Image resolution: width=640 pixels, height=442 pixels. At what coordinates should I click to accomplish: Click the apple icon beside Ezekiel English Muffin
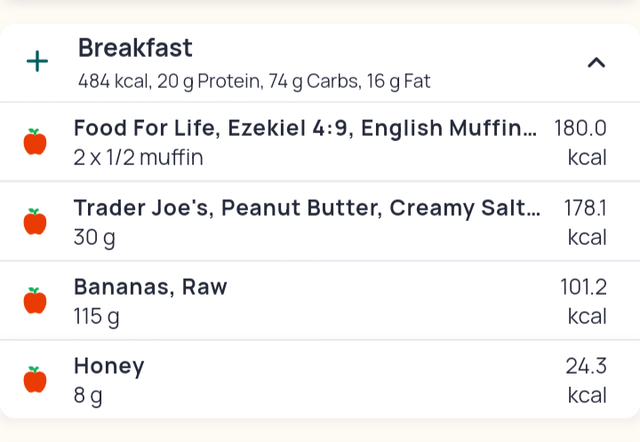click(35, 142)
